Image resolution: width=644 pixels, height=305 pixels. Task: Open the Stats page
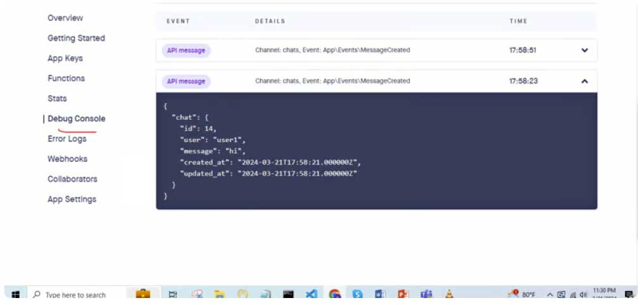point(57,99)
